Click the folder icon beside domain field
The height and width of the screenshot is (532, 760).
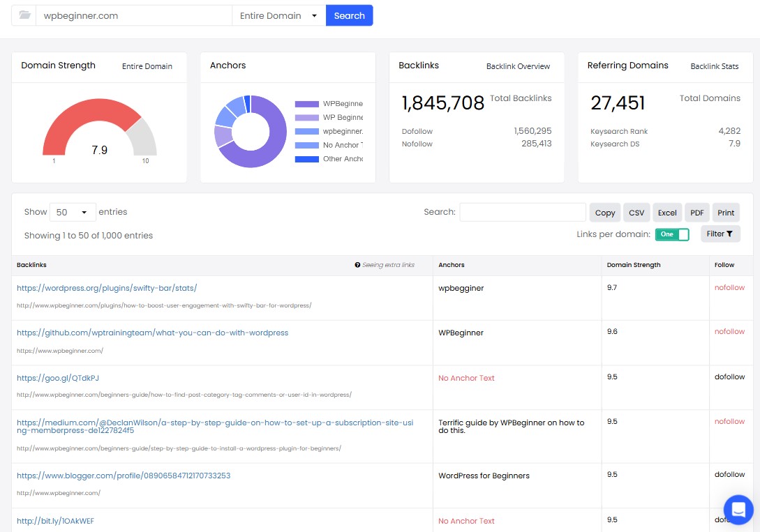[24, 15]
